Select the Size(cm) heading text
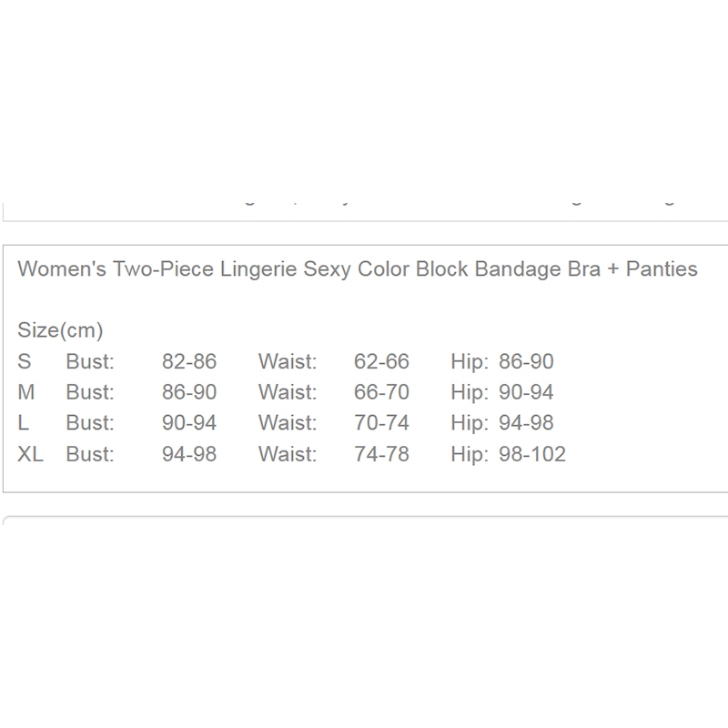This screenshot has width=728, height=728. 60,330
